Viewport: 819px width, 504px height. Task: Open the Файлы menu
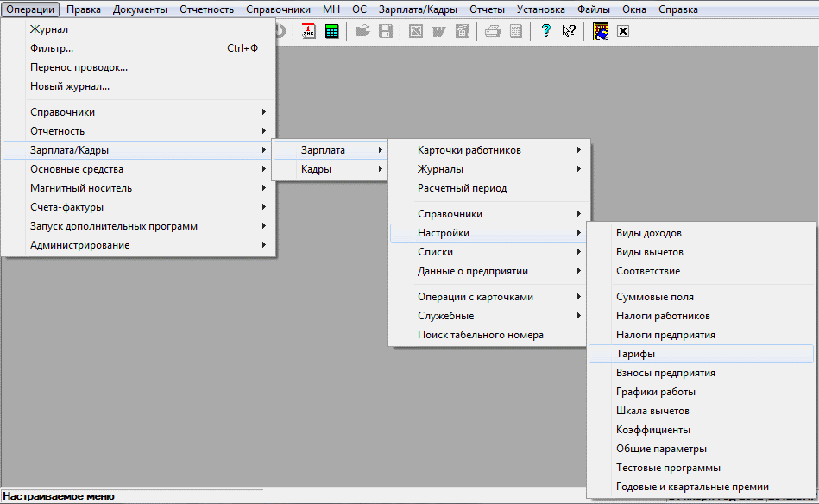[594, 9]
